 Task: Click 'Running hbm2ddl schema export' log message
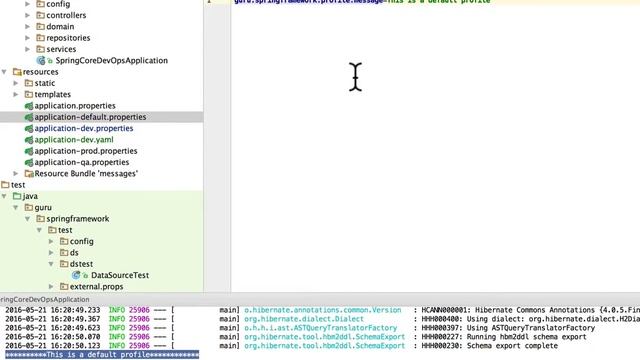[x=526, y=337]
